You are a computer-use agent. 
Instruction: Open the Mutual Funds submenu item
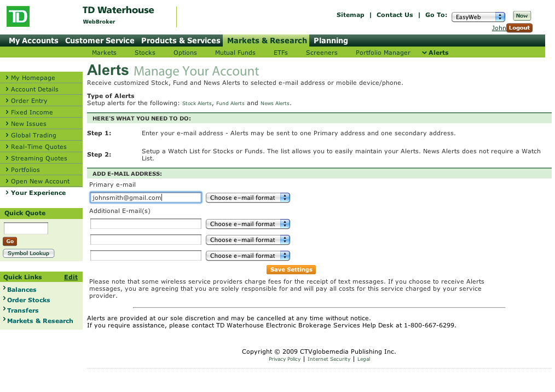coord(235,53)
